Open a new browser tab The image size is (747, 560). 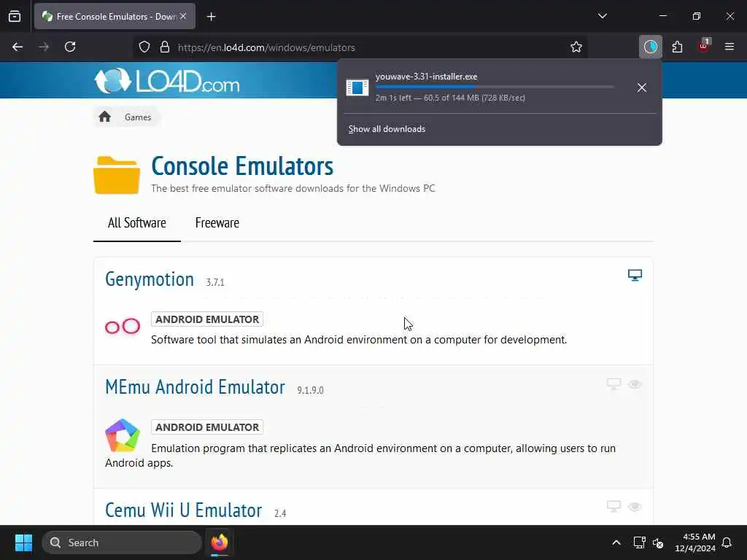click(212, 17)
